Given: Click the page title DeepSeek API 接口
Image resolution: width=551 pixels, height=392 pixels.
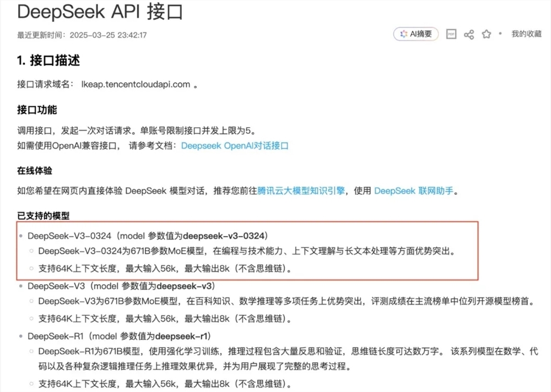Looking at the screenshot, I should coord(100,12).
